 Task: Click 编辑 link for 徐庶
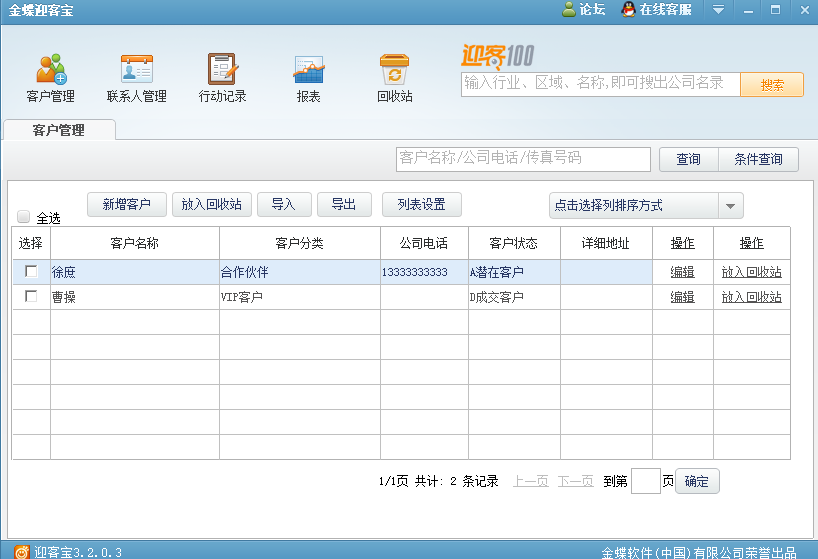point(682,272)
